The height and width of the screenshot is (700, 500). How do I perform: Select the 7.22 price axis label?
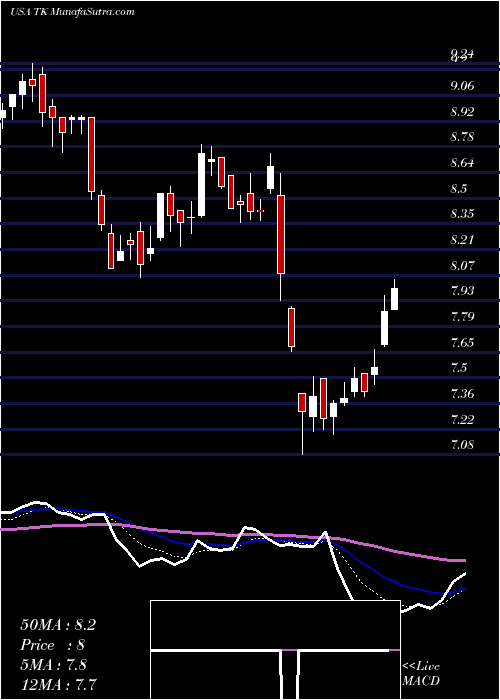462,419
